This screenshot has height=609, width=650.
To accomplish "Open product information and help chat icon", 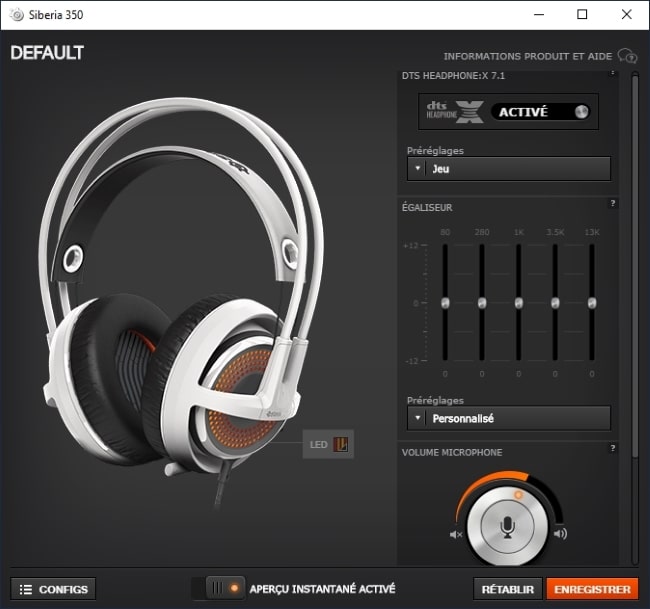I will coord(627,56).
